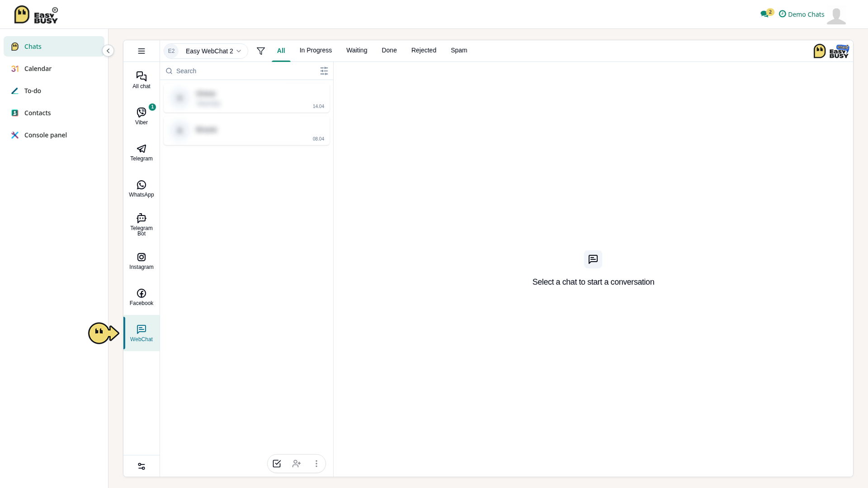The height and width of the screenshot is (488, 868).
Task: Select the WebChat channel
Action: click(x=142, y=333)
